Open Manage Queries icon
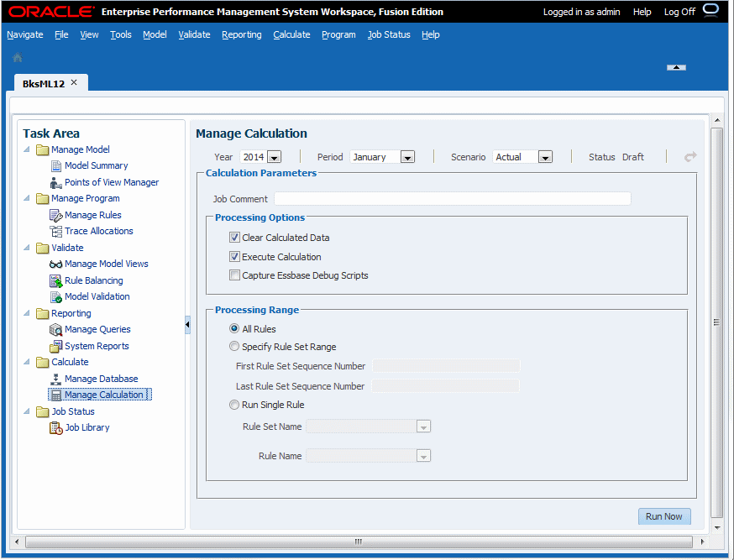This screenshot has width=734, height=560. (55, 330)
